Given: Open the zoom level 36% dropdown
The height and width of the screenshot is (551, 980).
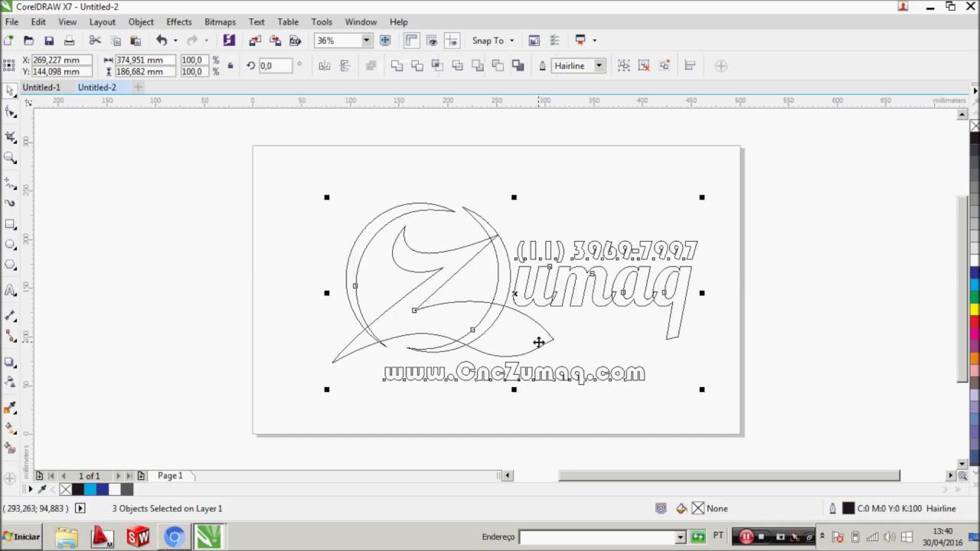Looking at the screenshot, I should [x=367, y=41].
